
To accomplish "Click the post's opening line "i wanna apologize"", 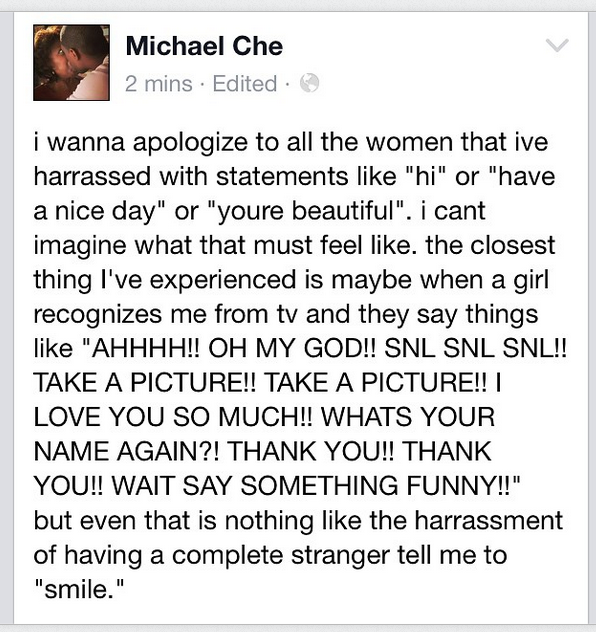I will (x=141, y=142).
